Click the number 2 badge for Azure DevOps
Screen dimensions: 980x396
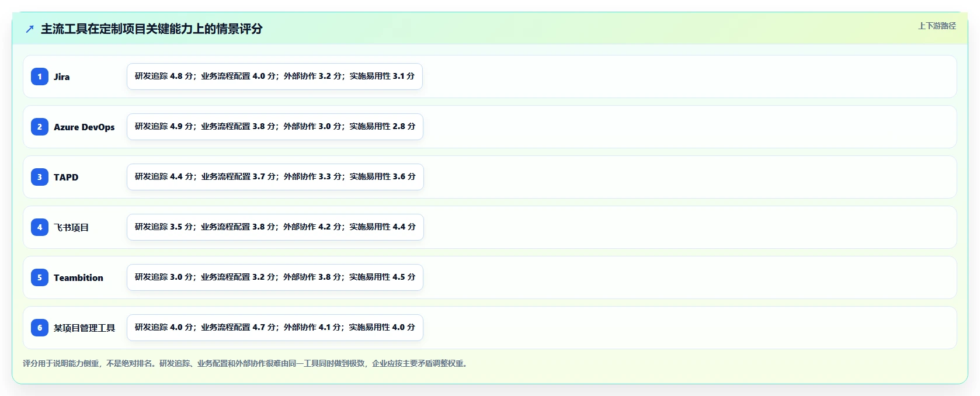40,127
